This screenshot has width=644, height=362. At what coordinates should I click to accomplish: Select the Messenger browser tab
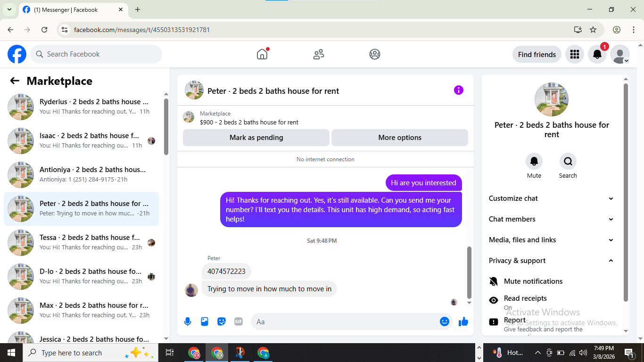pos(73,9)
